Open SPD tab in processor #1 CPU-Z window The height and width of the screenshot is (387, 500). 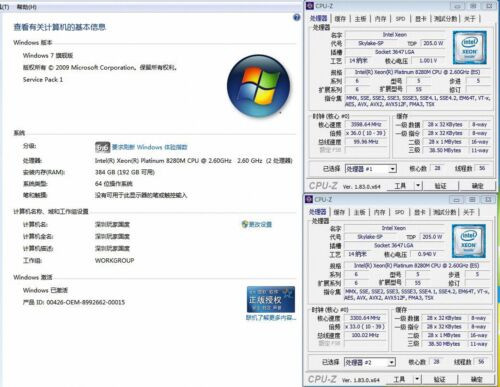point(400,19)
